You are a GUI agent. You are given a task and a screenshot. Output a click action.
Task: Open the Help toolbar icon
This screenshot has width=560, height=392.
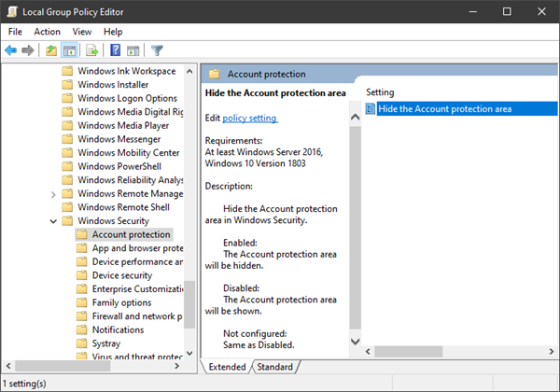coord(116,50)
